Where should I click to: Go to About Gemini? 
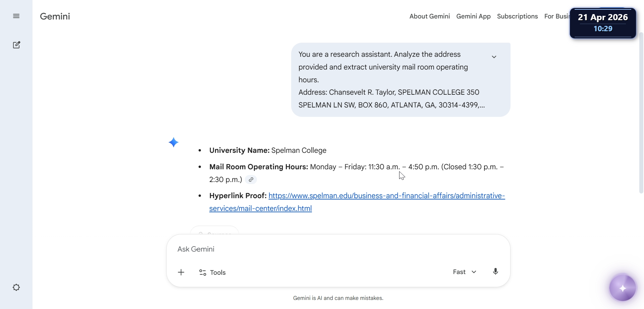tap(430, 16)
